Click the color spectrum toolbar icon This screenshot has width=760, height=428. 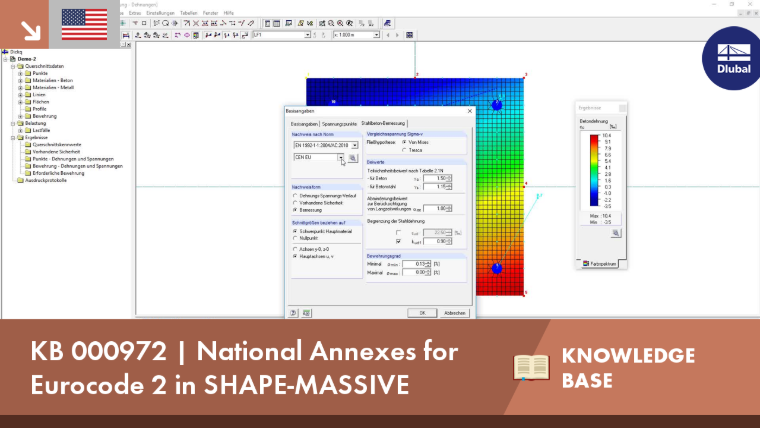tap(195, 35)
